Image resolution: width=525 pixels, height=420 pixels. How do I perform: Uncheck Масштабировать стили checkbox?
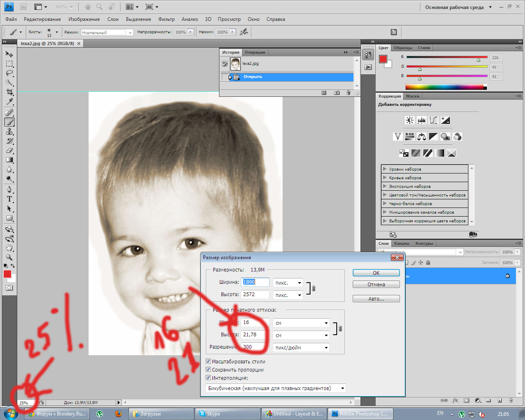tap(208, 361)
